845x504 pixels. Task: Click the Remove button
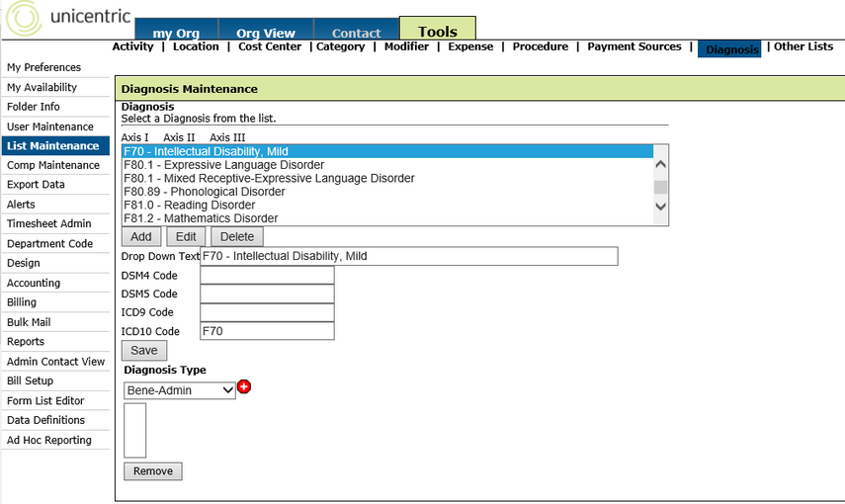153,471
